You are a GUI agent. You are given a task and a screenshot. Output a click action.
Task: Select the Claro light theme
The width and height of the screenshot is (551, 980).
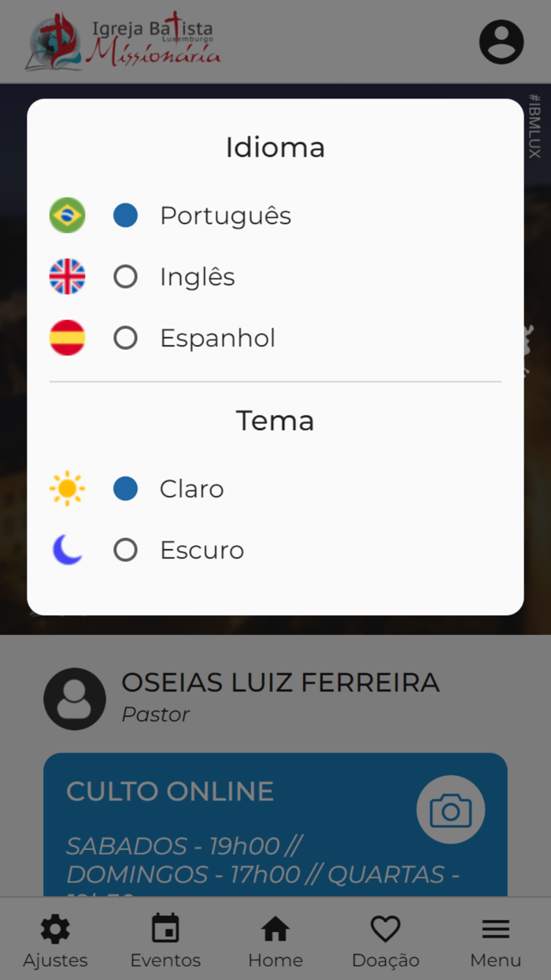pyautogui.click(x=125, y=488)
